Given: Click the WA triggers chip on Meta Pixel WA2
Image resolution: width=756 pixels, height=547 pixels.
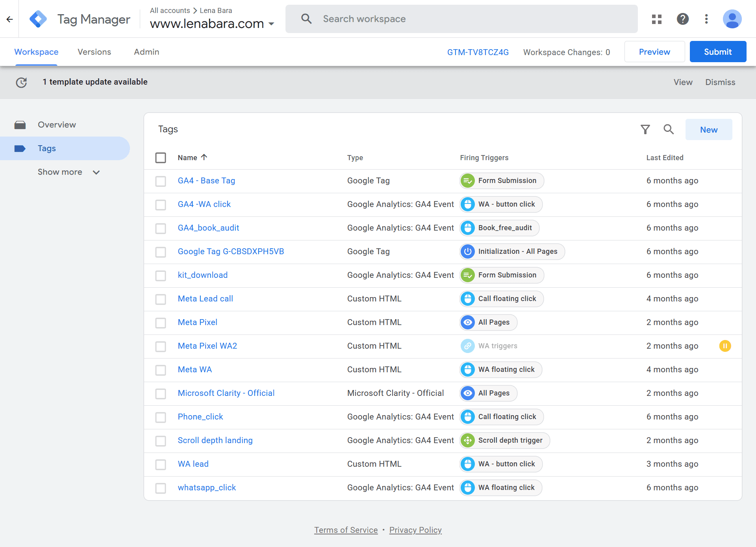Looking at the screenshot, I should click(489, 346).
